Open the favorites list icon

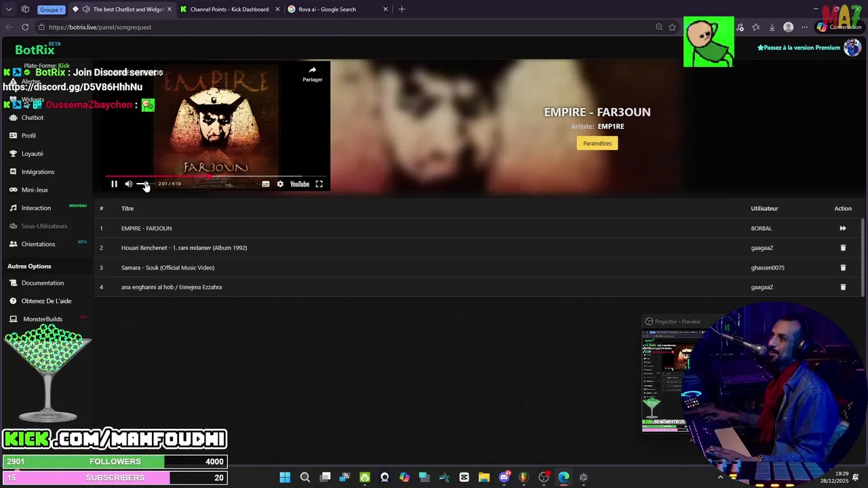pos(756,27)
